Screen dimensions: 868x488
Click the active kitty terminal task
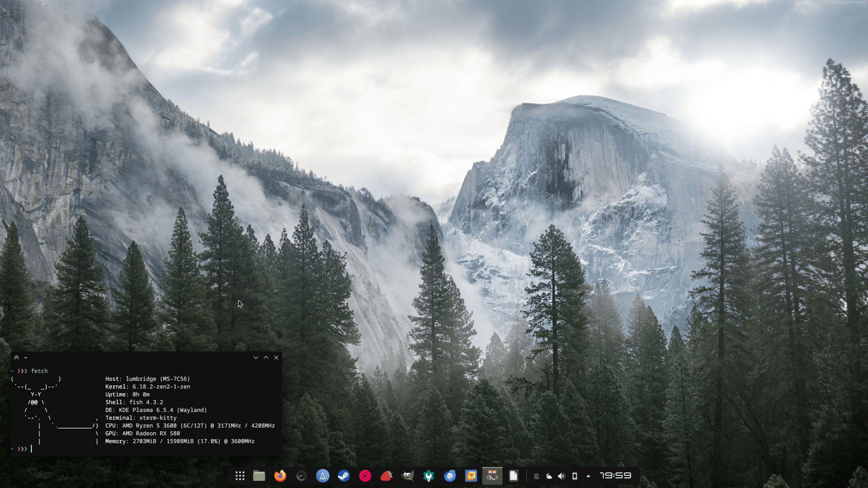tap(492, 476)
